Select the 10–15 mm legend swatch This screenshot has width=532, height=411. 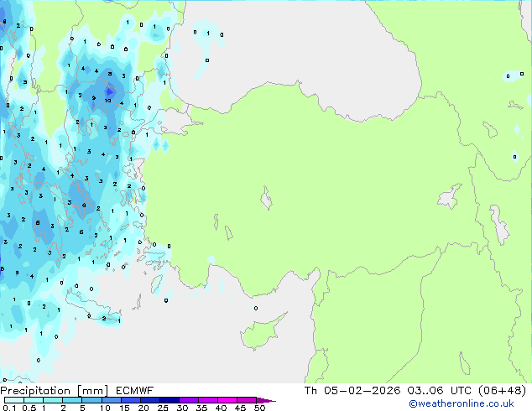tap(112, 400)
